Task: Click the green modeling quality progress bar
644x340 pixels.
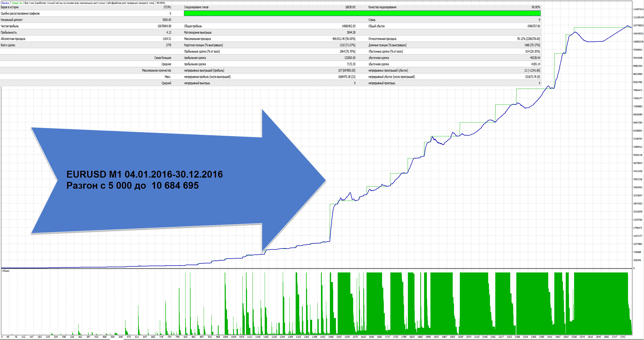Action: (x=362, y=13)
